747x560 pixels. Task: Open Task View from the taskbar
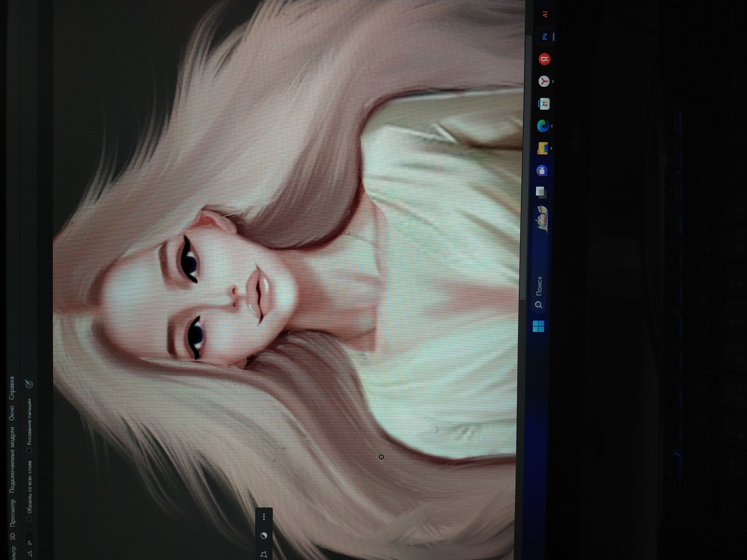click(x=541, y=192)
